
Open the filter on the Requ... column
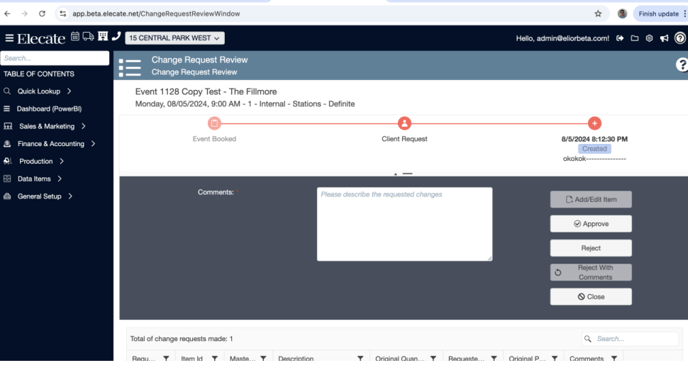166,358
